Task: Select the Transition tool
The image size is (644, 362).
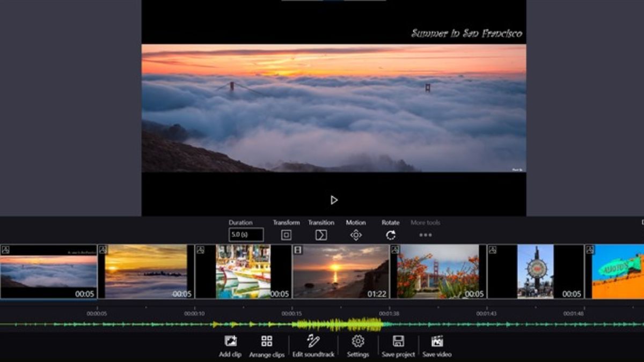Action: coord(320,234)
